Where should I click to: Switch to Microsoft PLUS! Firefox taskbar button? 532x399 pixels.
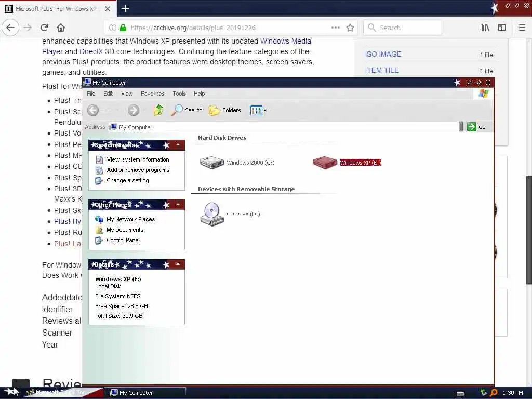(63, 393)
